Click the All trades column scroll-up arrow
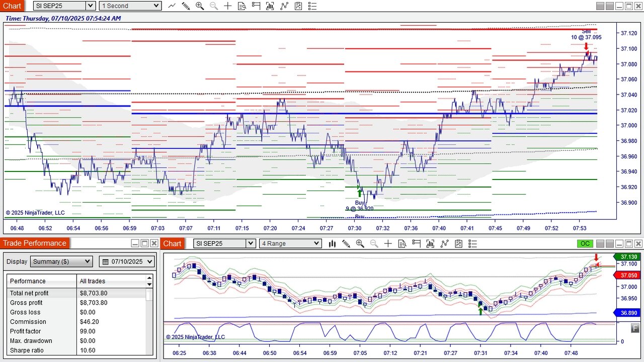Screen dimensions: 644x362 tap(149, 278)
